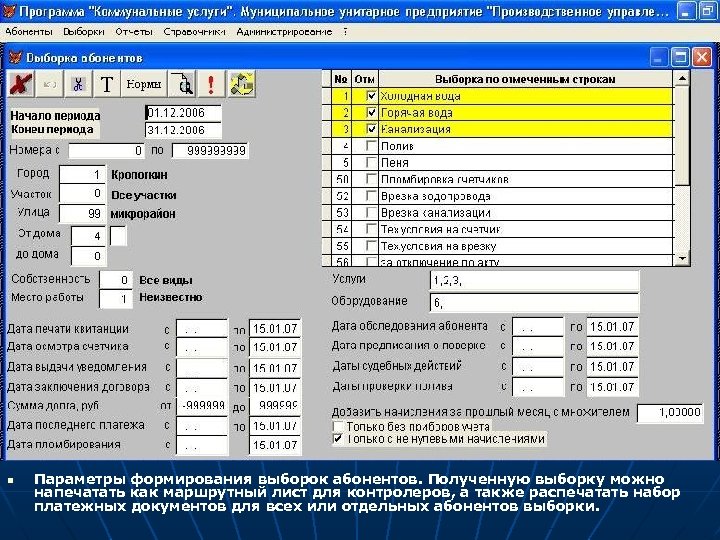Click the до дома number field

pyautogui.click(x=89, y=256)
